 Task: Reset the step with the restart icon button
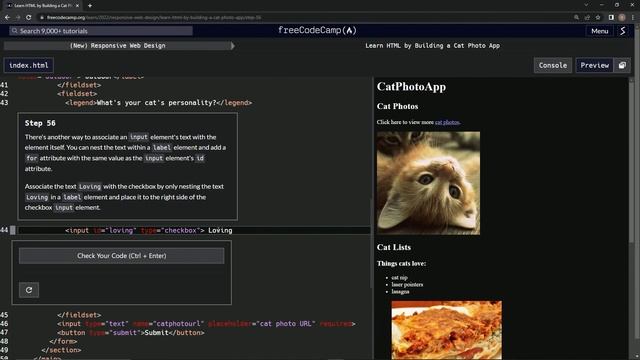pos(29,290)
